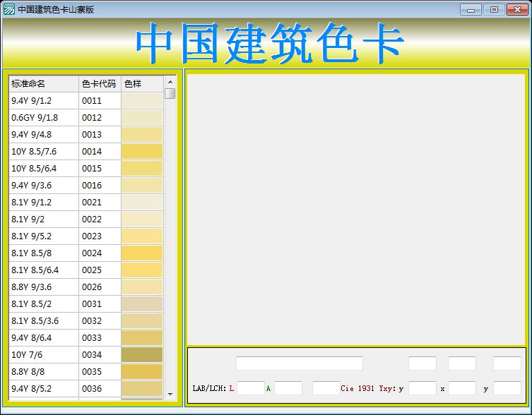Maximize the 中国建筑色卡山寨版 window

tap(494, 9)
